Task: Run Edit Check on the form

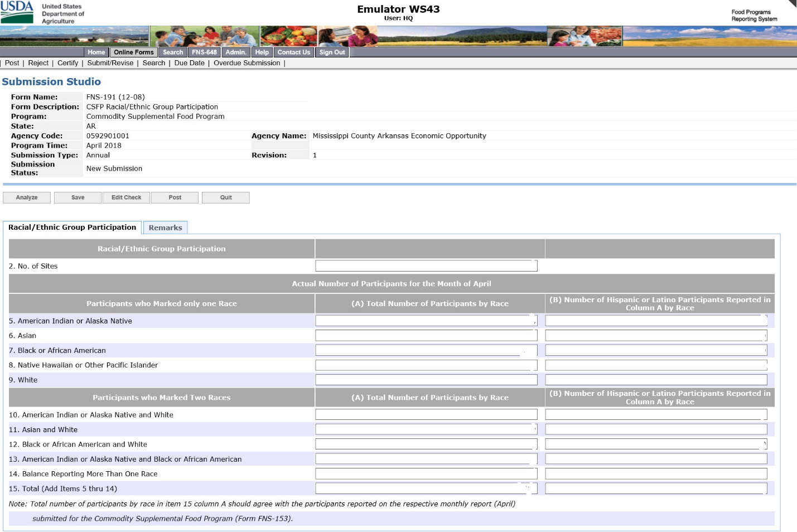Action: (x=126, y=197)
